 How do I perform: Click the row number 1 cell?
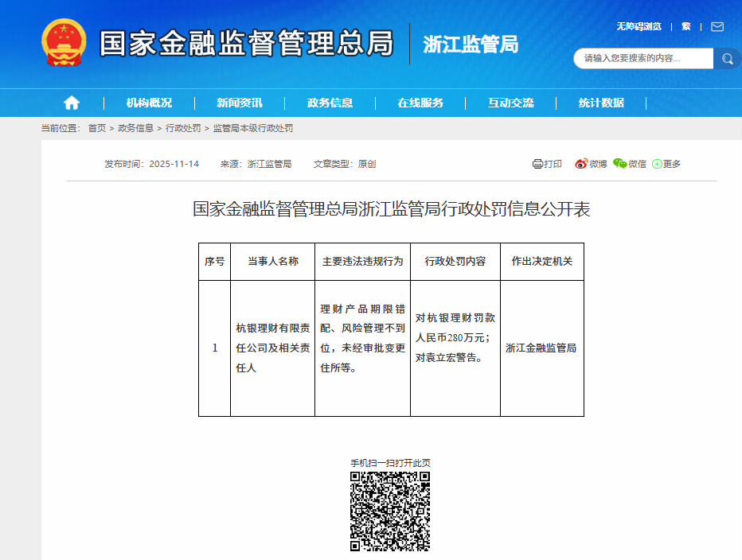[x=215, y=348]
